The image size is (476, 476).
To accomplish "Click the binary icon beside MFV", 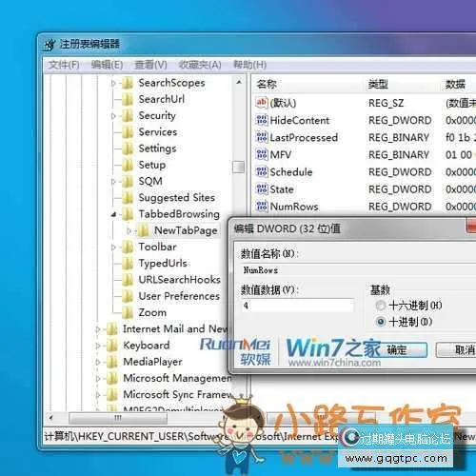I will tap(262, 154).
